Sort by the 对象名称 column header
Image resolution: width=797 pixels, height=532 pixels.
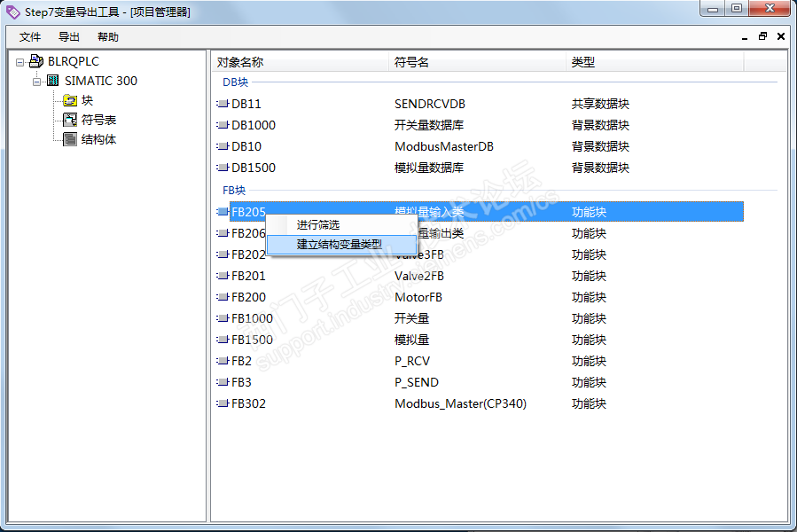click(300, 62)
